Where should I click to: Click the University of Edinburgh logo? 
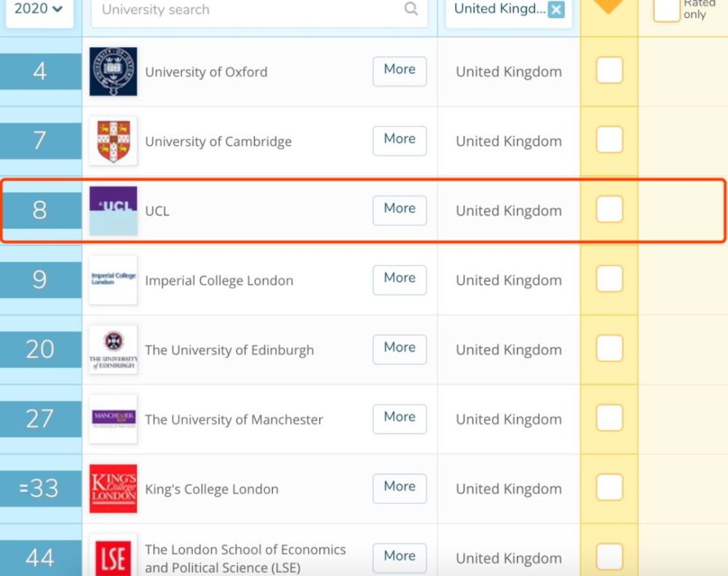(x=113, y=350)
